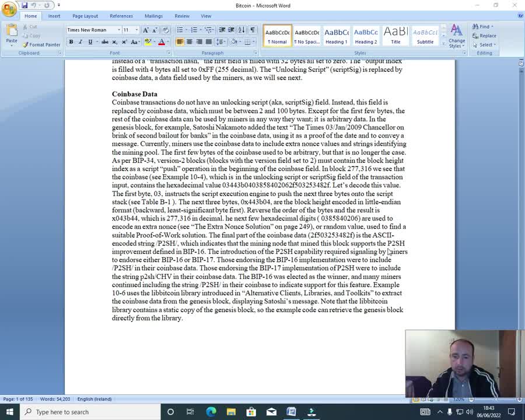Viewport: 525px width, 420px height.
Task: Open Customize Quick Access Toolbar dropdown
Action: (x=59, y=5)
